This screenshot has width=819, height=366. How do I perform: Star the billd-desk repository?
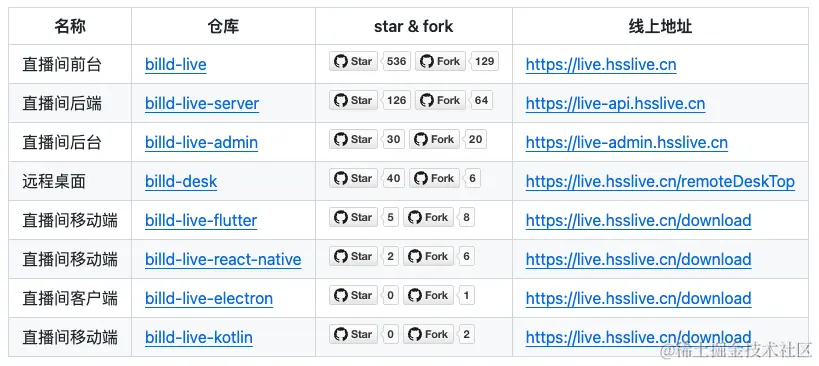(x=353, y=179)
